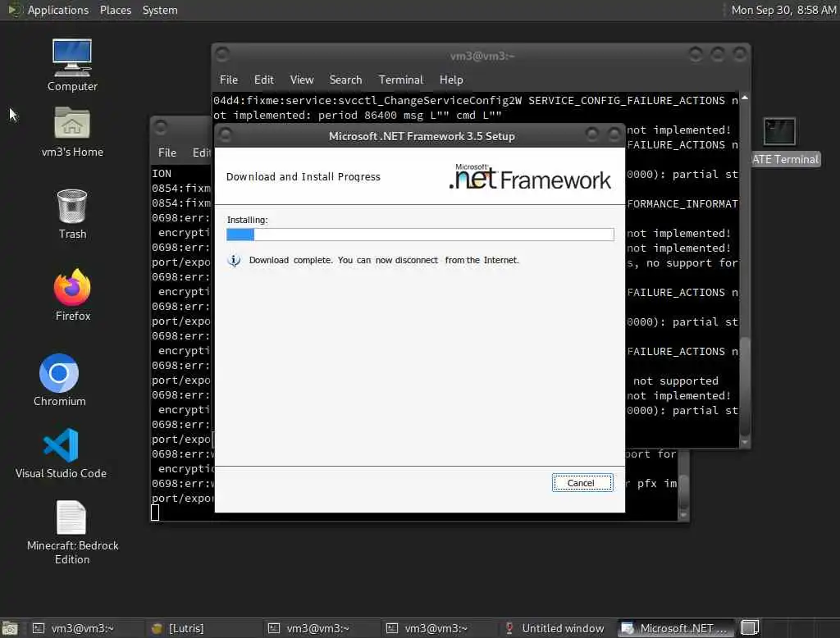This screenshot has width=840, height=638.
Task: Click the vm3@vm3:~ front terminal title bar
Action: (x=482, y=56)
